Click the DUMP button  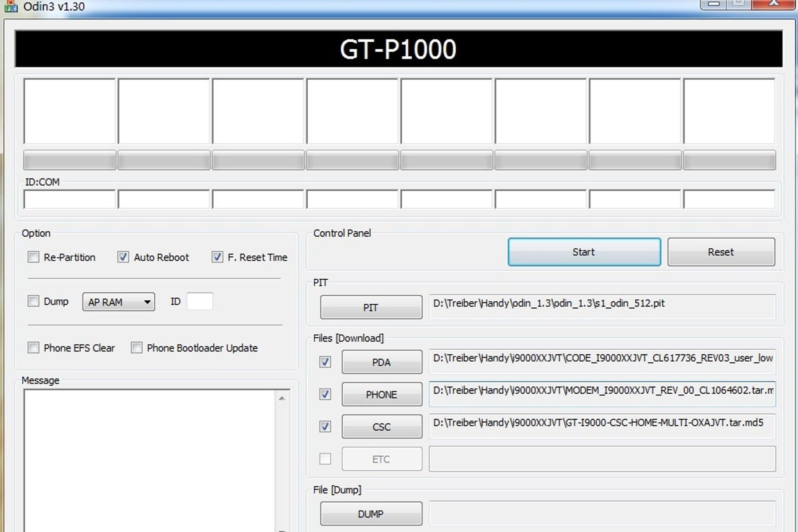click(x=371, y=514)
